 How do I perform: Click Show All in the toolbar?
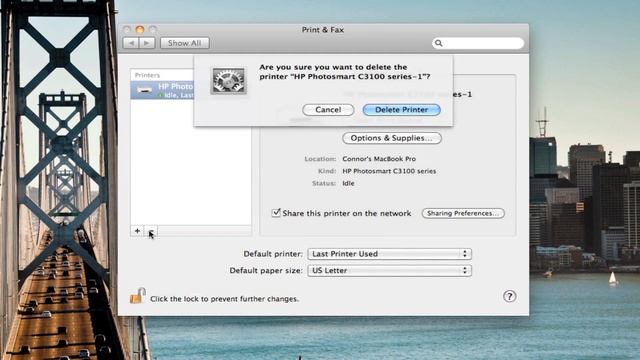[184, 43]
